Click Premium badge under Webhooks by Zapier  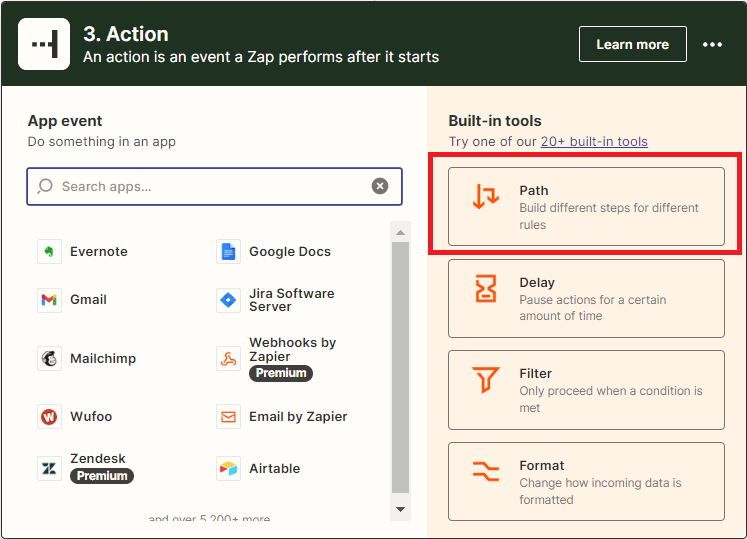pos(281,373)
